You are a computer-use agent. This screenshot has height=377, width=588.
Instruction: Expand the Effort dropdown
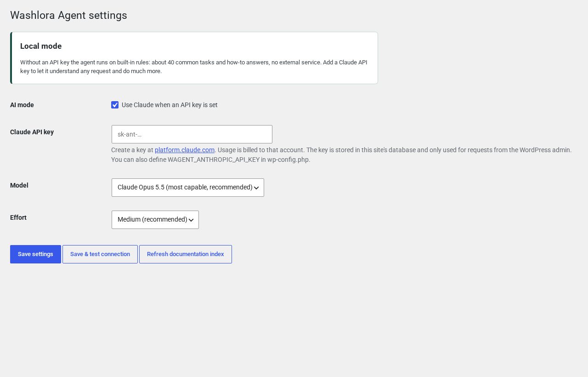(x=155, y=220)
